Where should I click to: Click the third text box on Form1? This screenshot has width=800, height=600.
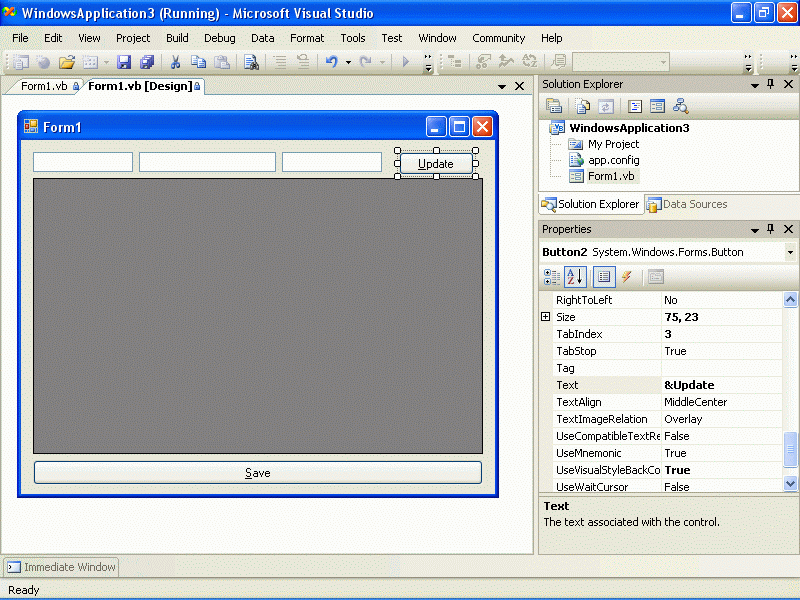[332, 162]
